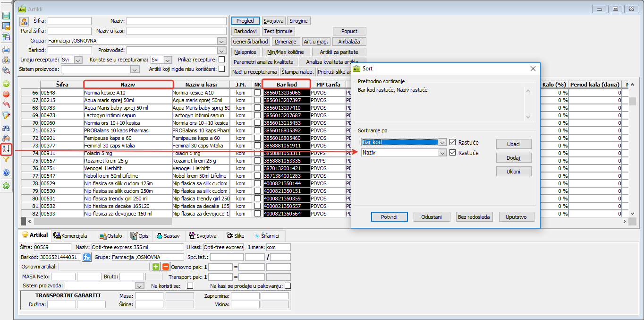
Task: Click the Bez redosleda button
Action: tap(474, 217)
